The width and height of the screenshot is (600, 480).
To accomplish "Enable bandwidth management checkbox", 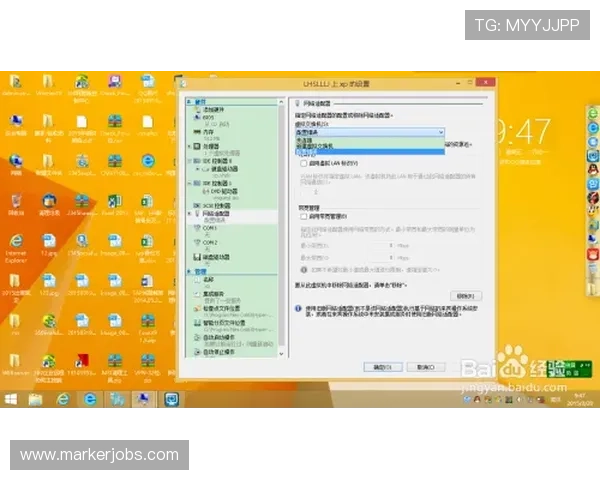I will (304, 217).
